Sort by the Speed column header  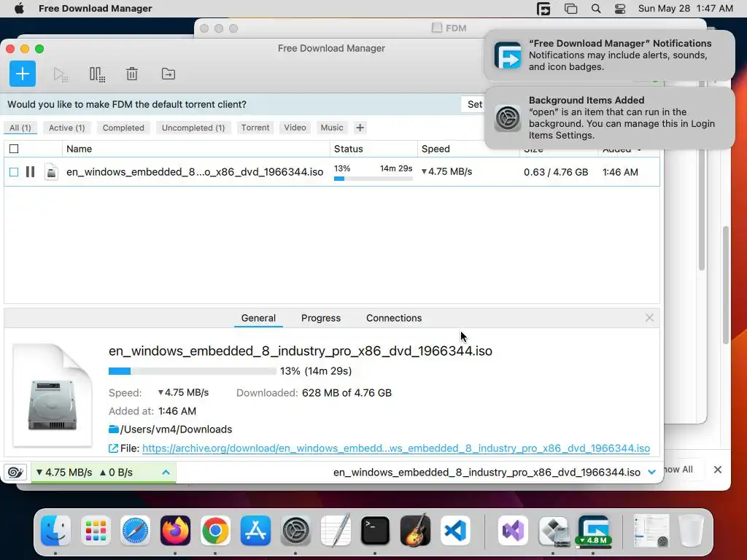[468, 149]
